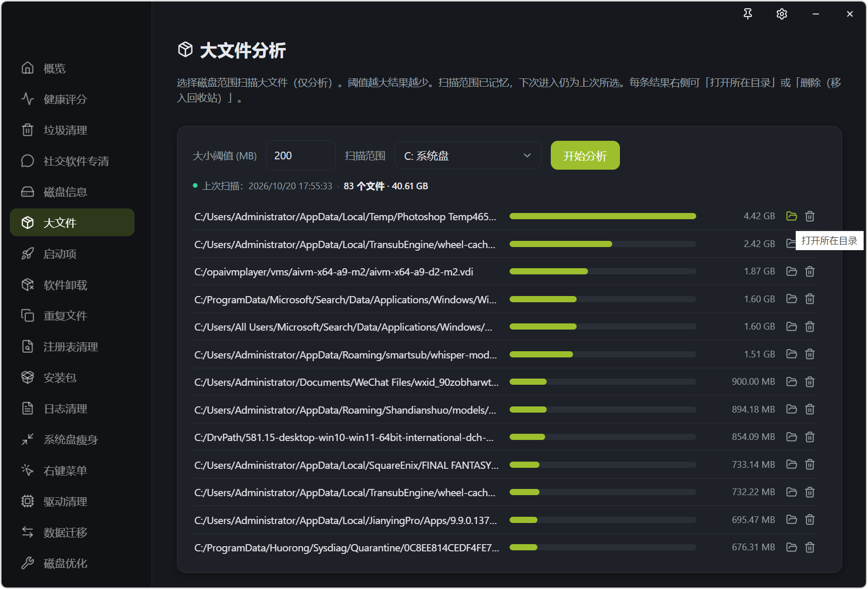Delete the Photoshop Temp file
The image size is (868, 589).
[810, 216]
